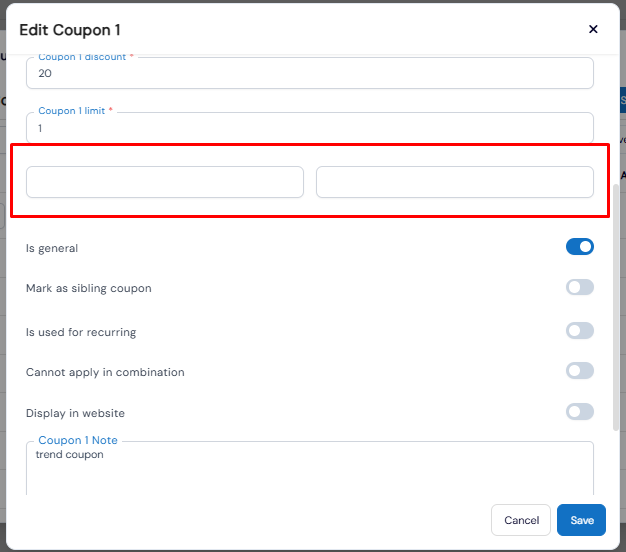Click the left empty field in highlighted row
This screenshot has width=626, height=552.
point(165,182)
